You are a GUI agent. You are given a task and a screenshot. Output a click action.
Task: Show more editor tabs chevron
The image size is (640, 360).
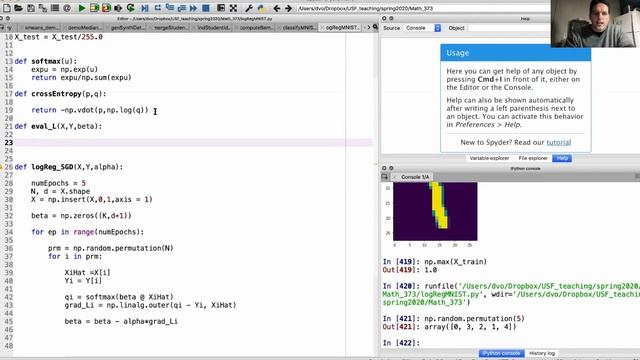(369, 27)
